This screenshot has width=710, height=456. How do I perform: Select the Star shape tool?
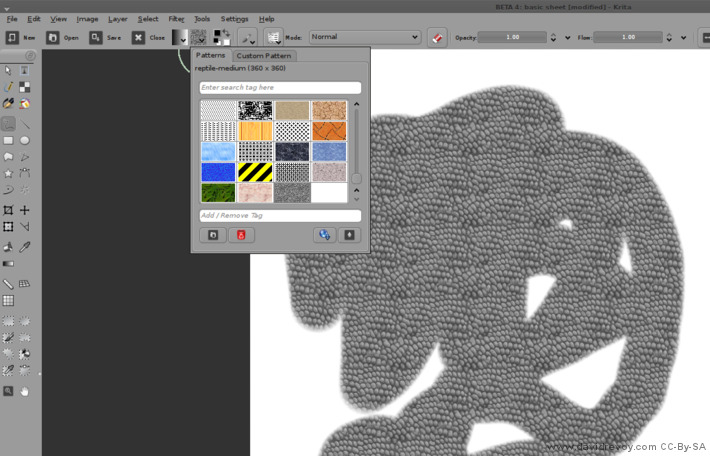point(8,174)
